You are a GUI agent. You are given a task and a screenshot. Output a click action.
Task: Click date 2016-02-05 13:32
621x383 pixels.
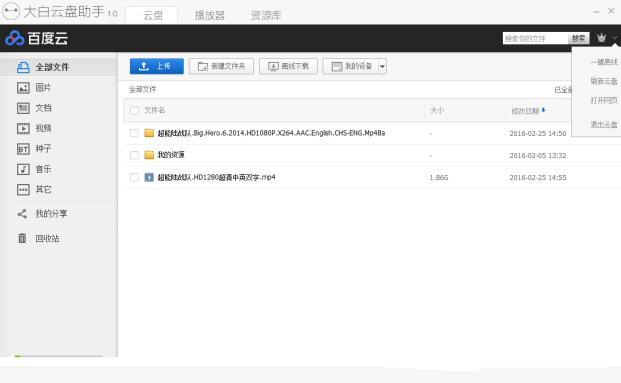point(537,156)
